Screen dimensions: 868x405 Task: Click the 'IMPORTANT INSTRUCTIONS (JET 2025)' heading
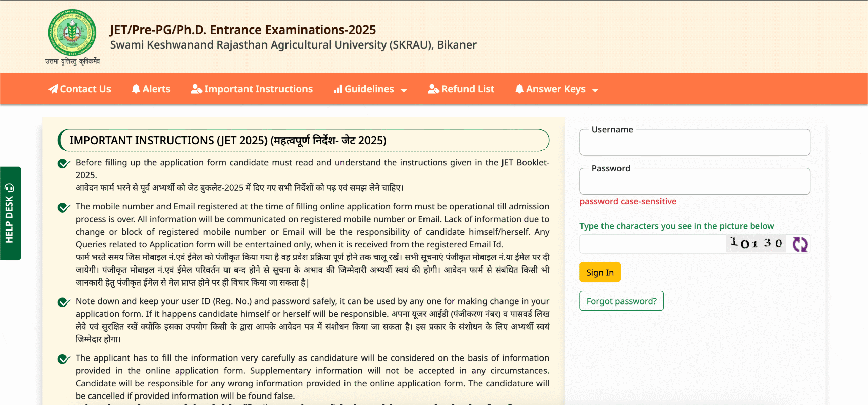(x=228, y=140)
